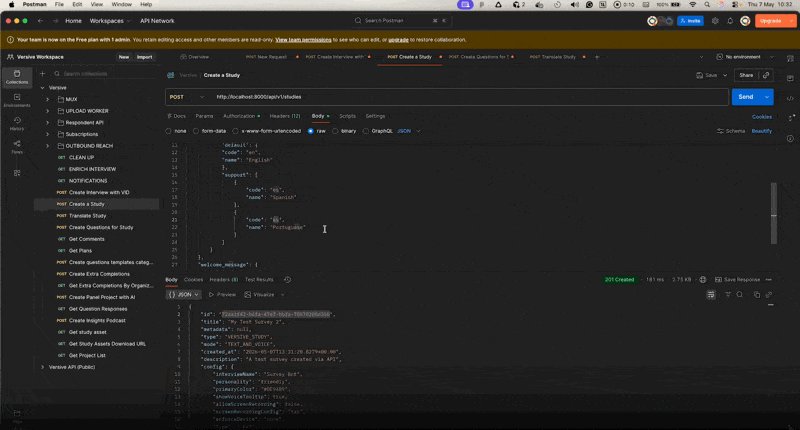Open No environment selector dropdown

745,57
